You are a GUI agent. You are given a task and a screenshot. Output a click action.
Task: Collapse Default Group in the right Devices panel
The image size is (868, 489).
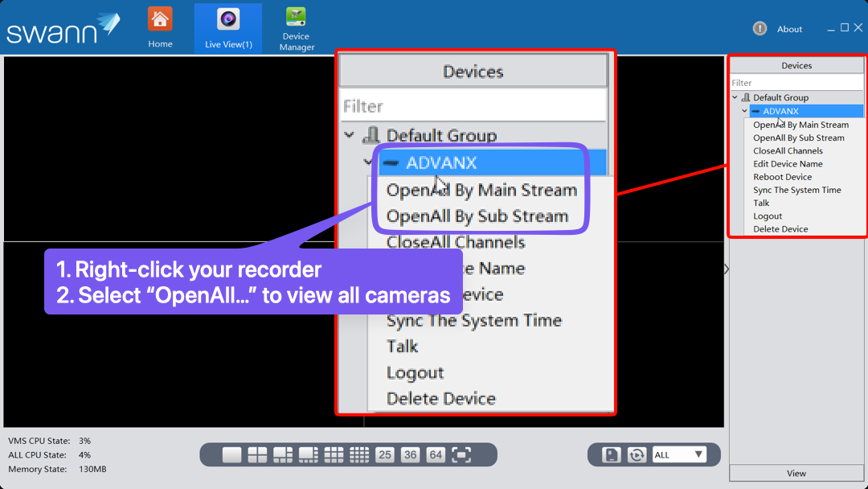pos(735,97)
